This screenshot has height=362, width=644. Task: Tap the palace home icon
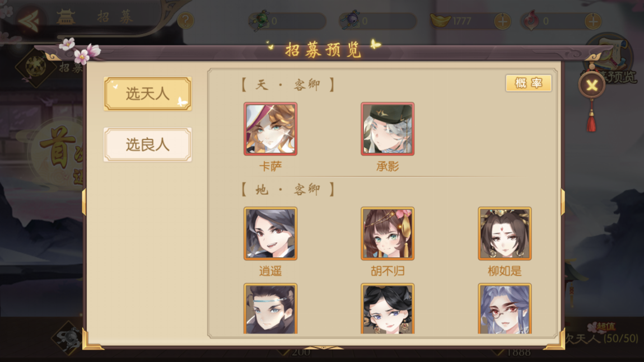(x=66, y=17)
